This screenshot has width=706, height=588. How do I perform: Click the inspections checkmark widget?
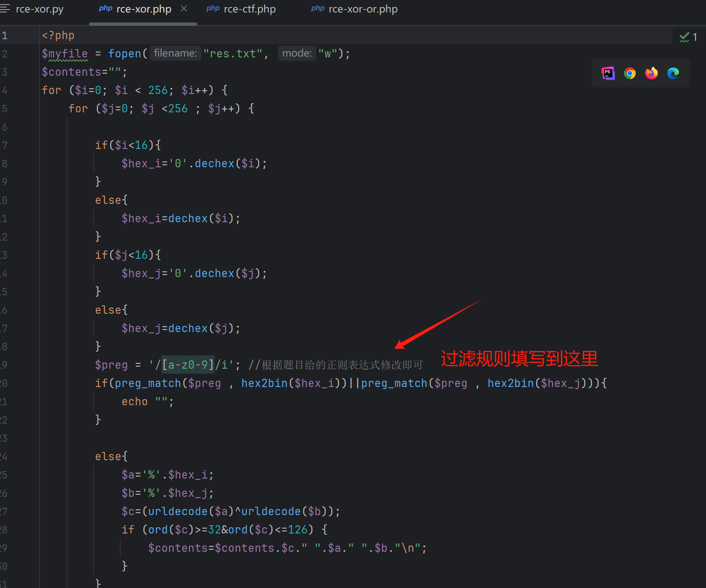click(688, 37)
